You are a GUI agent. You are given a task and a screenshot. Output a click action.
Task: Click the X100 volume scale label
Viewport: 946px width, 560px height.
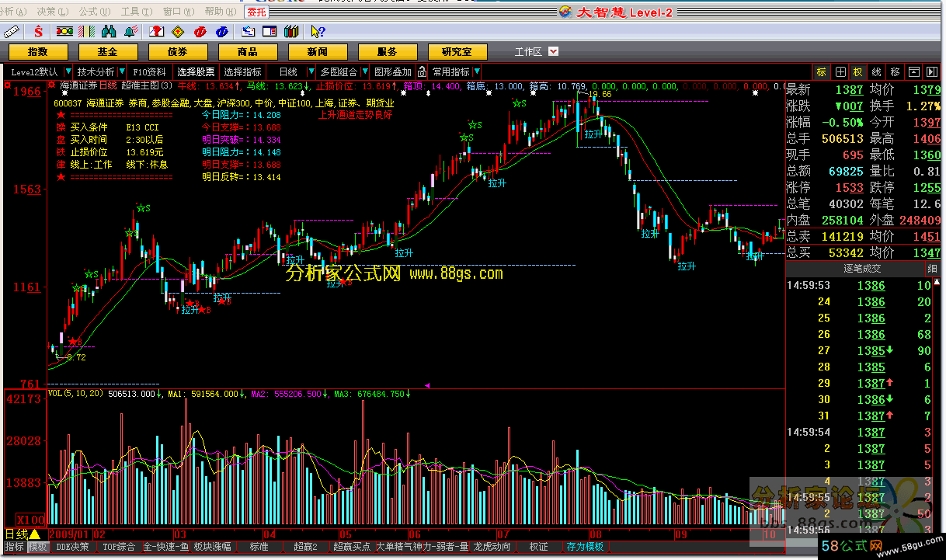(31, 519)
